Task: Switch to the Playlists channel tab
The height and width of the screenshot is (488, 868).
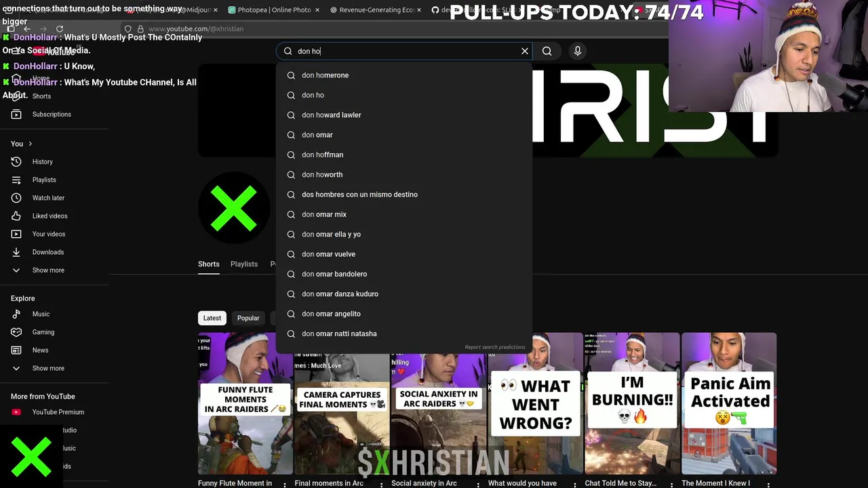Action: (x=244, y=264)
